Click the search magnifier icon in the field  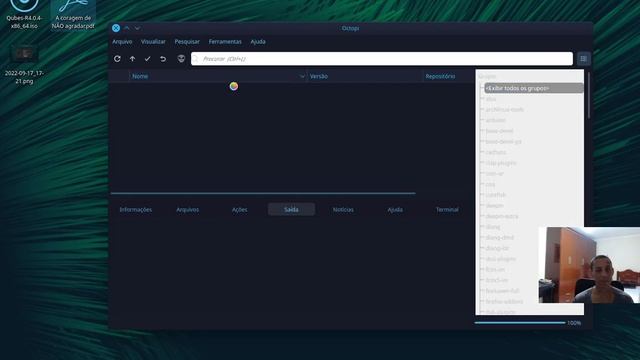point(196,59)
